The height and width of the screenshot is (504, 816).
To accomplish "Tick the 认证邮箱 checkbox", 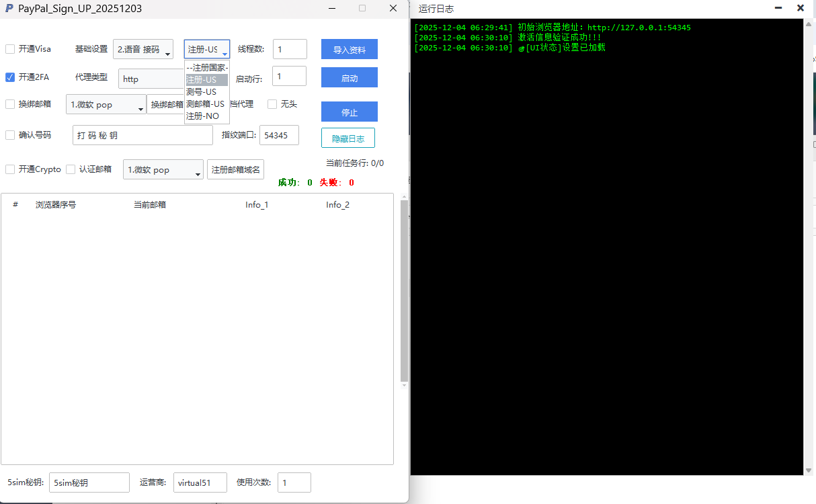I will pyautogui.click(x=71, y=169).
